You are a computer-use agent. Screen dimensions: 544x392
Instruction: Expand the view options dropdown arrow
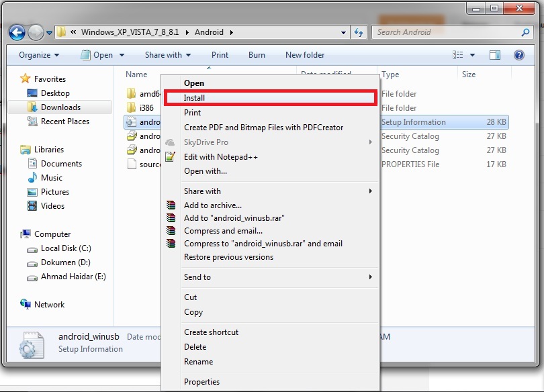point(472,55)
